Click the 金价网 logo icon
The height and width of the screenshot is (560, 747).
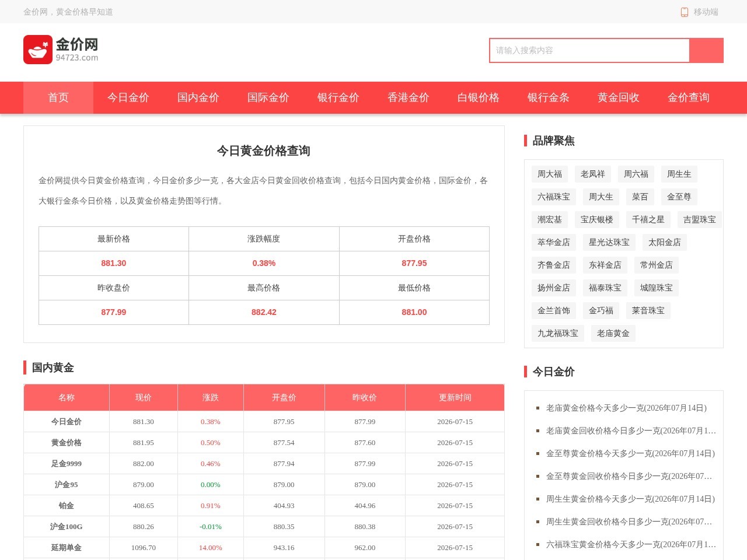click(38, 50)
